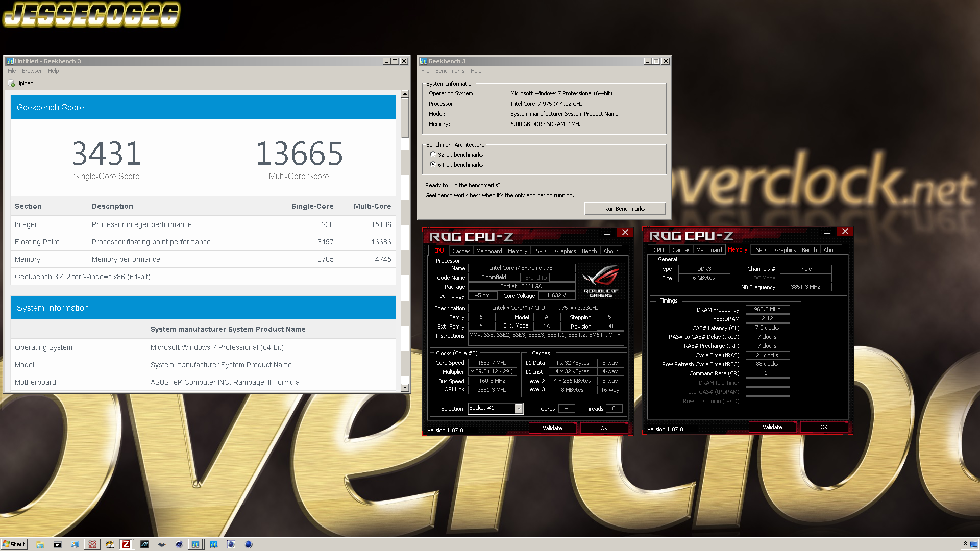Click the Upload icon in Geekbench results window

point(11,83)
